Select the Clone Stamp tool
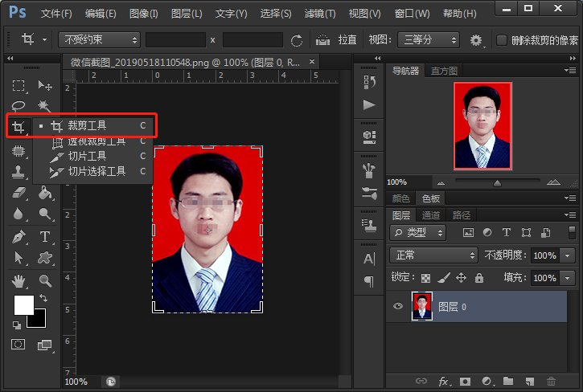This screenshot has height=392, width=583. coord(18,172)
